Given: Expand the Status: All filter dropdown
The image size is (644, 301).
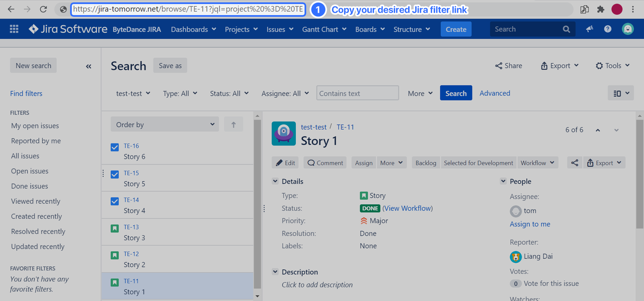Looking at the screenshot, I should pyautogui.click(x=229, y=93).
